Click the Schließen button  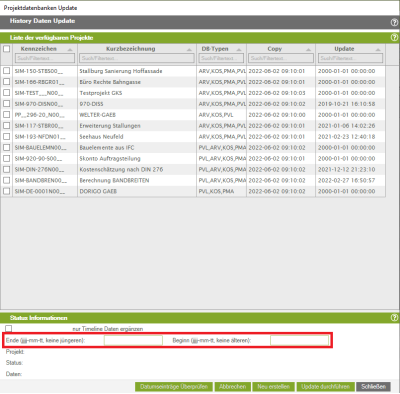pos(373,387)
